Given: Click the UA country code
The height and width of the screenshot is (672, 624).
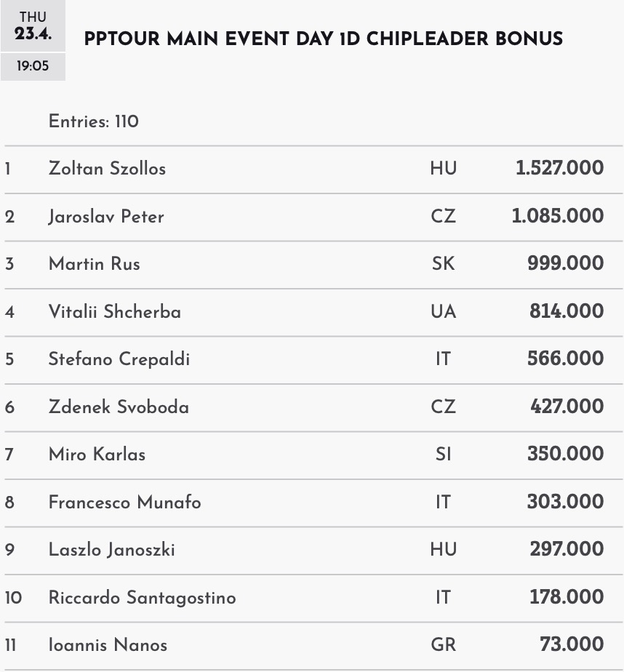Looking at the screenshot, I should [443, 312].
